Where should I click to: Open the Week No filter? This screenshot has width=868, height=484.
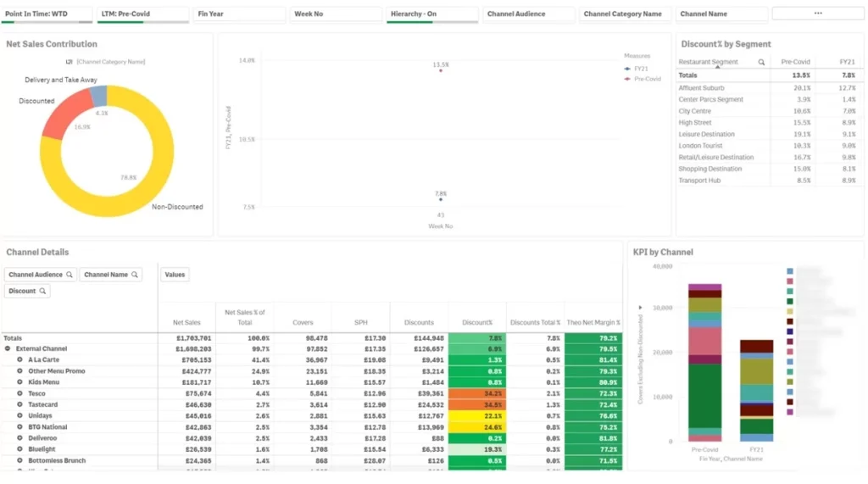coord(336,14)
